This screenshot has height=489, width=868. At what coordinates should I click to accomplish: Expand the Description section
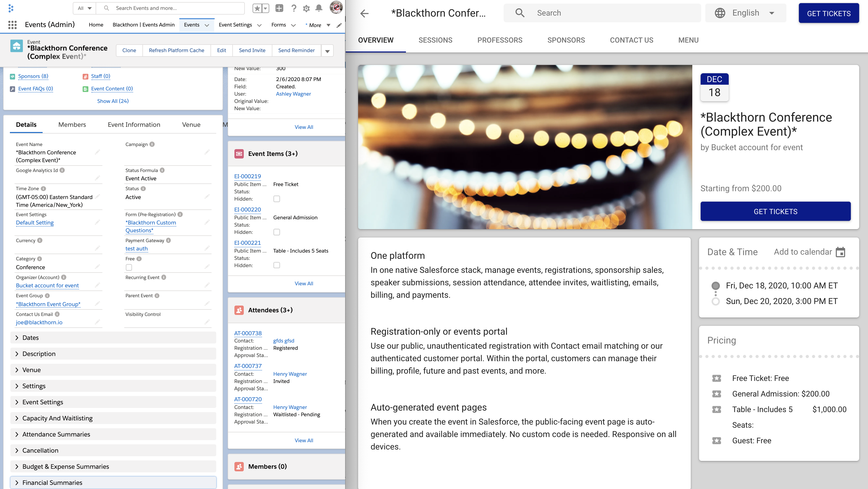click(x=113, y=354)
